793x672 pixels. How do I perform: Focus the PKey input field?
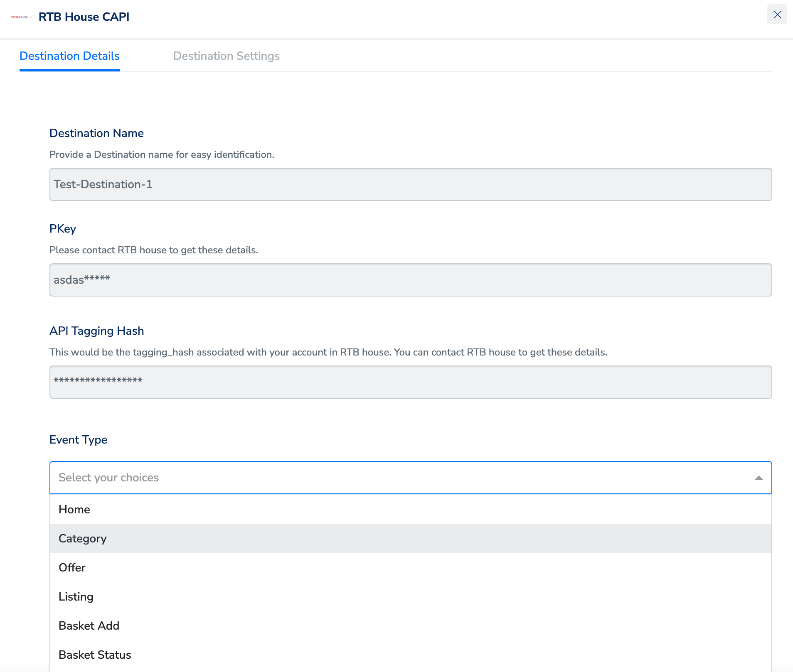410,280
